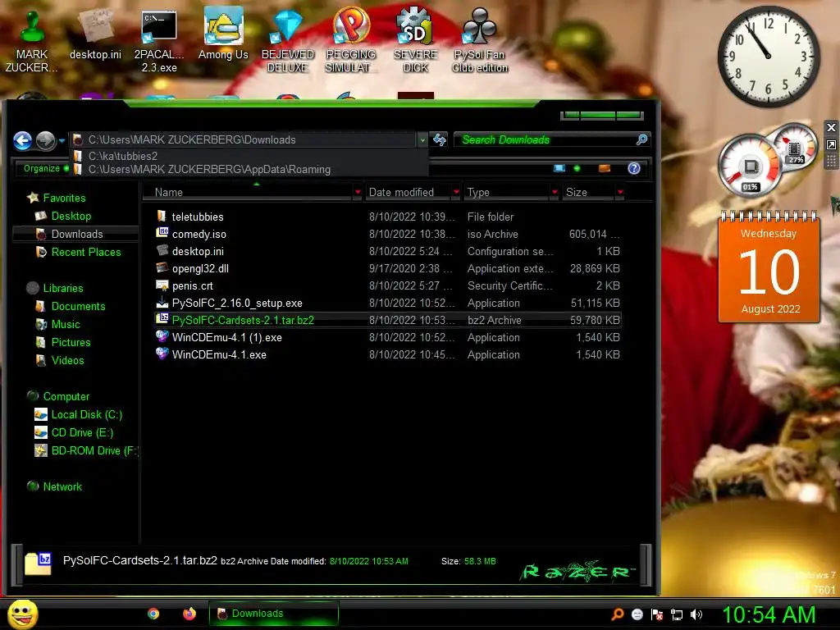Select the Among Us desktop shortcut
This screenshot has width=840, height=630.
(x=223, y=34)
